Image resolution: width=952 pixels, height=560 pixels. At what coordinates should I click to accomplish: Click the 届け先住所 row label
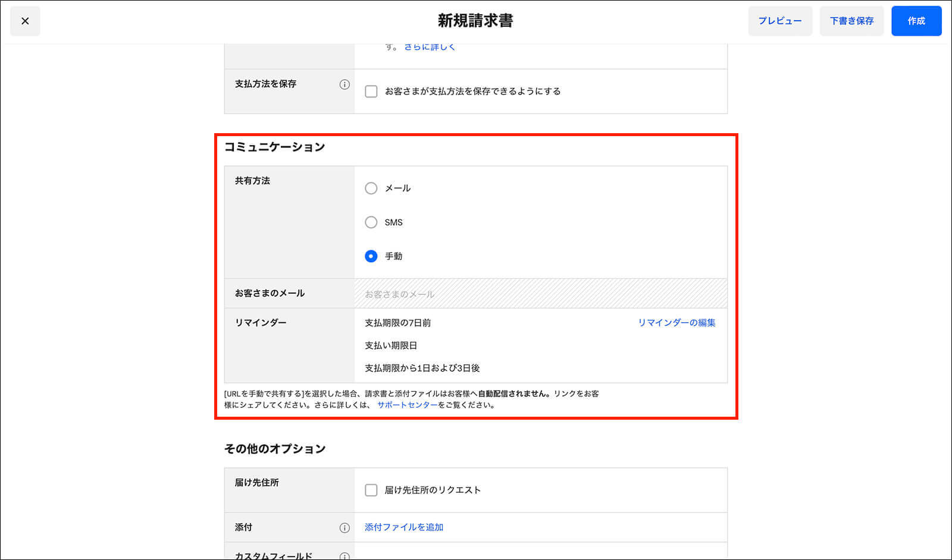pyautogui.click(x=256, y=483)
